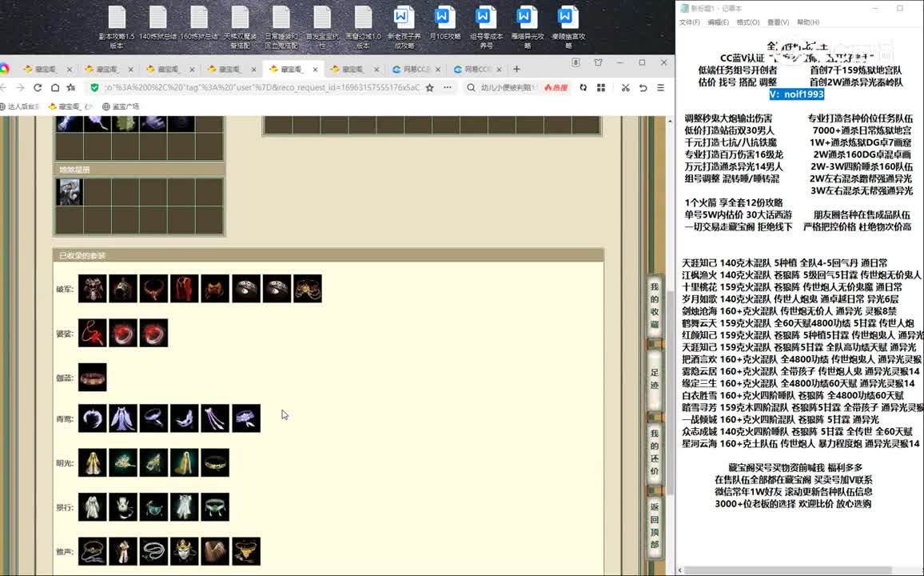Open the address bar three-dot menu
Viewport: 924px width, 576px height.
point(448,87)
